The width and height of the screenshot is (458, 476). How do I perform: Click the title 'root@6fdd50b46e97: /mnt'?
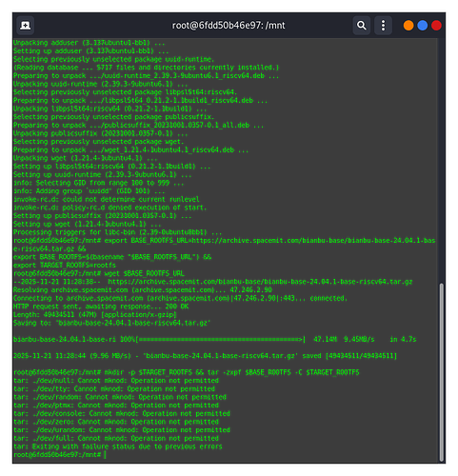[x=229, y=26]
